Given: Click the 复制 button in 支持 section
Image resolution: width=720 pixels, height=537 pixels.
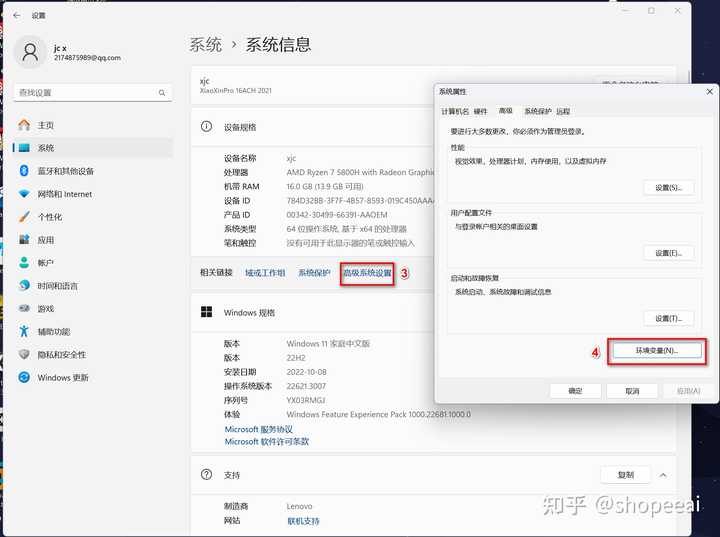Looking at the screenshot, I should (625, 475).
